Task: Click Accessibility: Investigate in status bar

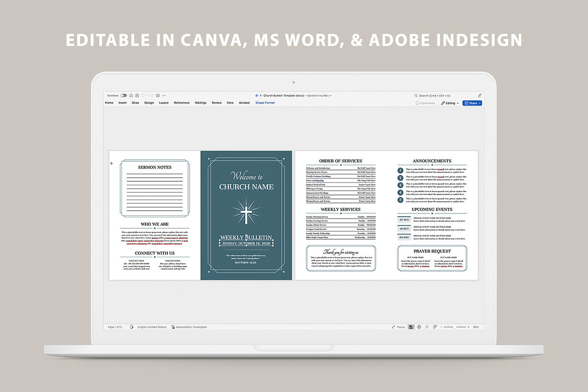Action: 189,327
